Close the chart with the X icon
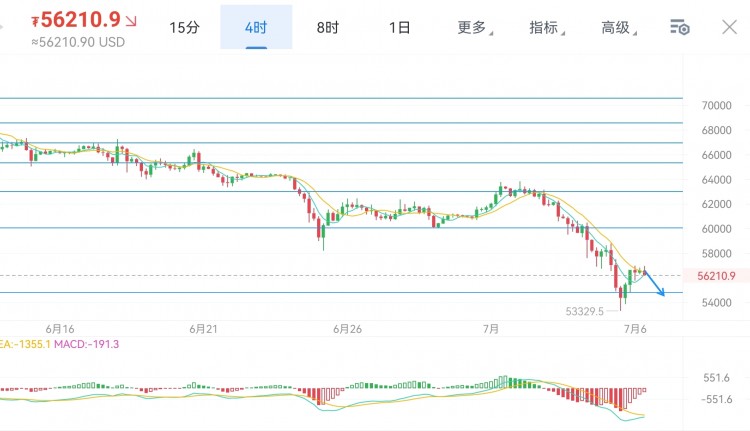This screenshot has width=750, height=431. coord(729,27)
